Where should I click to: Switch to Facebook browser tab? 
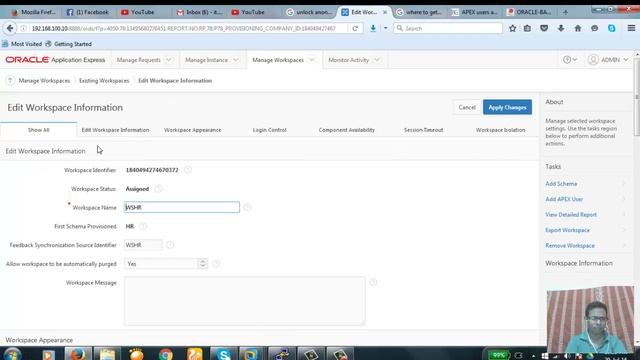88,12
